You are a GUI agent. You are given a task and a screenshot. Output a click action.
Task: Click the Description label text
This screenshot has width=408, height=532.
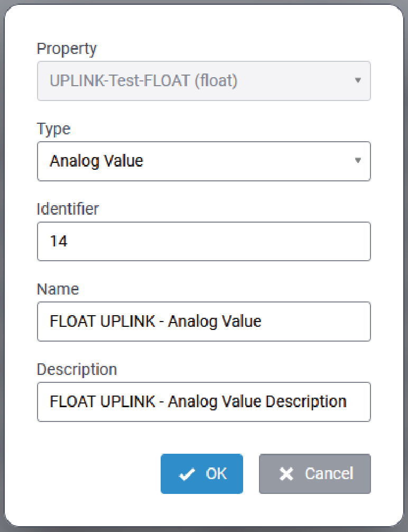coord(77,369)
